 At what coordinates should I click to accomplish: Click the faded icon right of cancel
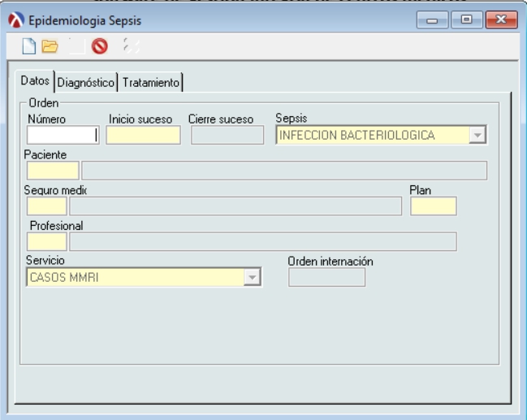(125, 48)
